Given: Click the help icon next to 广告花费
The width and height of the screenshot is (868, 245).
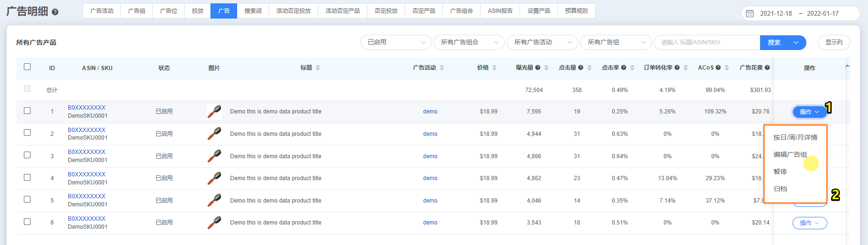Looking at the screenshot, I should [767, 68].
